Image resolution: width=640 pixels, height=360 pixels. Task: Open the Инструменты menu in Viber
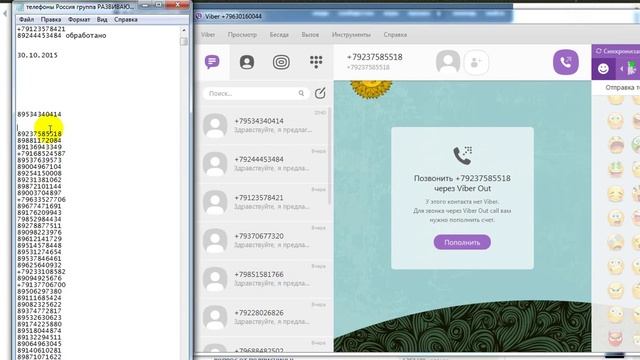click(x=351, y=35)
